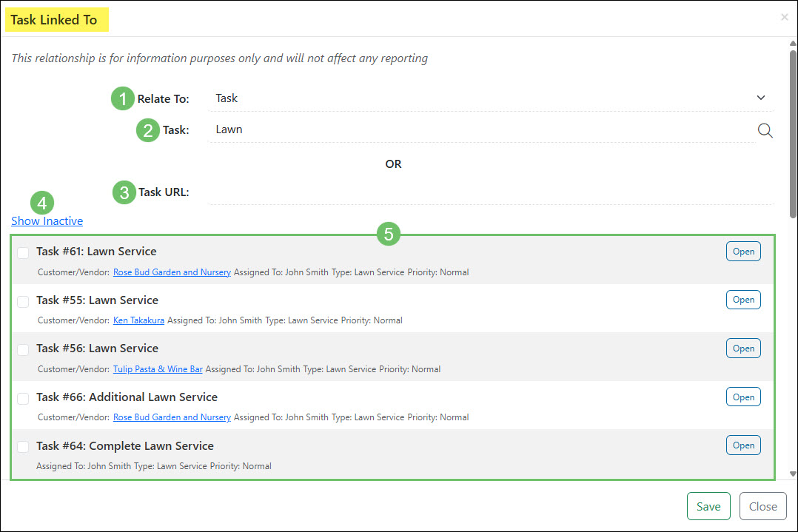Viewport: 798px width, 532px height.
Task: Visit the Tulip Pasta & Wine Bar link
Action: click(158, 368)
